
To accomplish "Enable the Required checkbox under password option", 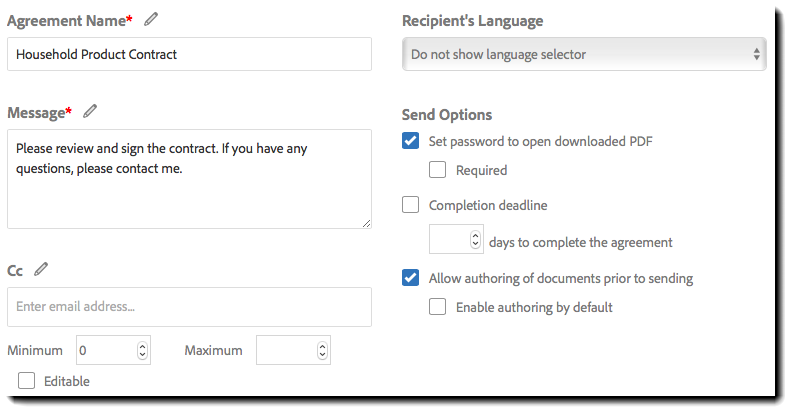I will (x=437, y=170).
